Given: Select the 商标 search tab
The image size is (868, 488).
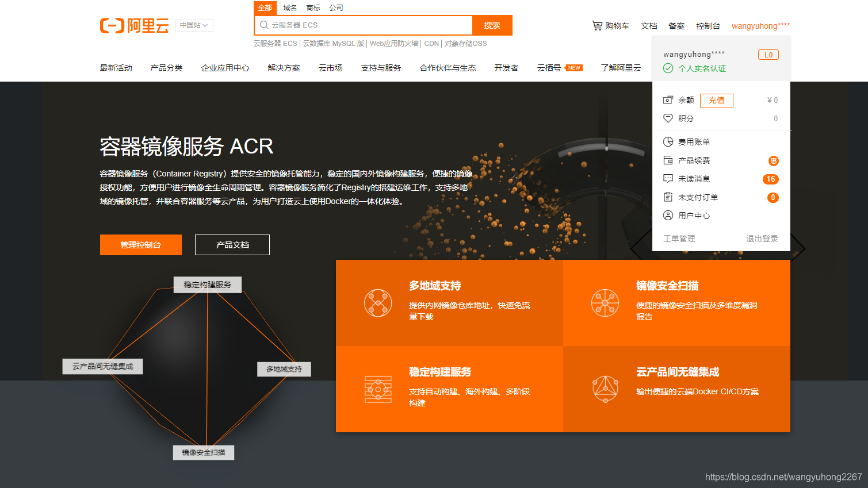Looking at the screenshot, I should click(x=313, y=8).
